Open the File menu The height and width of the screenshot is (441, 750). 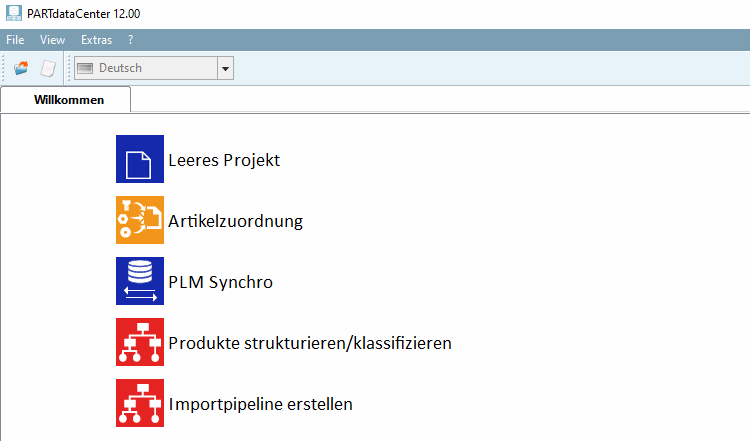pyautogui.click(x=15, y=40)
